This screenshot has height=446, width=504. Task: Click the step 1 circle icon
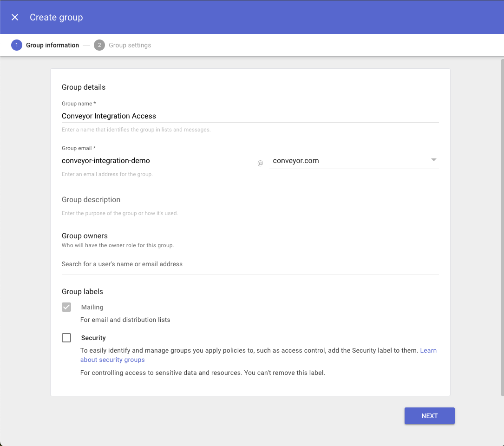tap(17, 45)
